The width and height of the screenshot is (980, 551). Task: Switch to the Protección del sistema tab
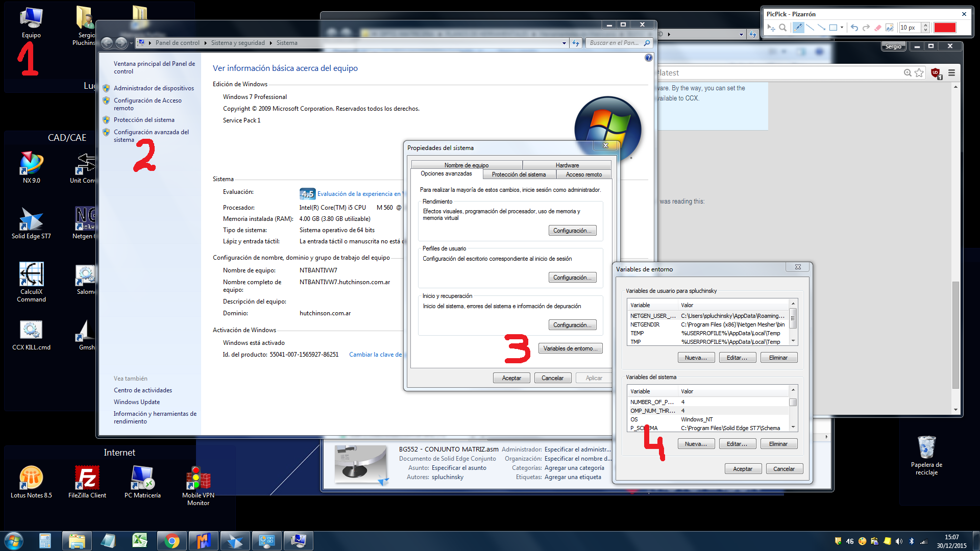[519, 174]
